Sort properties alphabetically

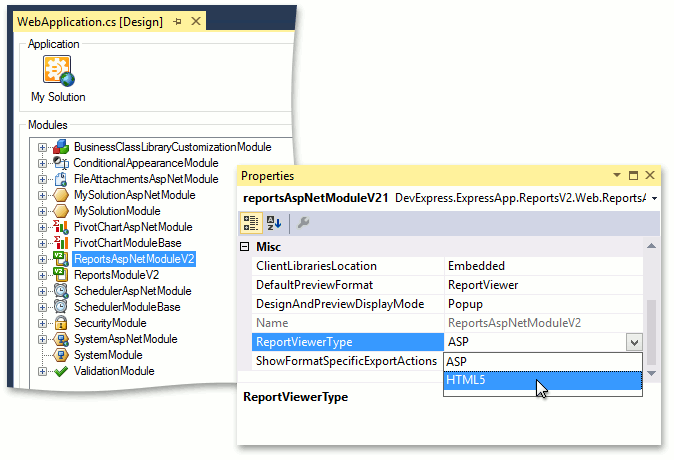coord(274,223)
